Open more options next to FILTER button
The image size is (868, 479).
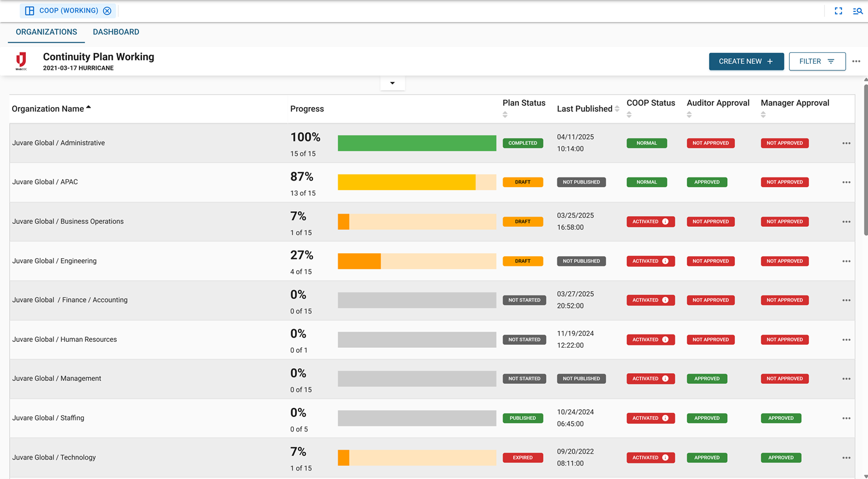[x=856, y=61]
